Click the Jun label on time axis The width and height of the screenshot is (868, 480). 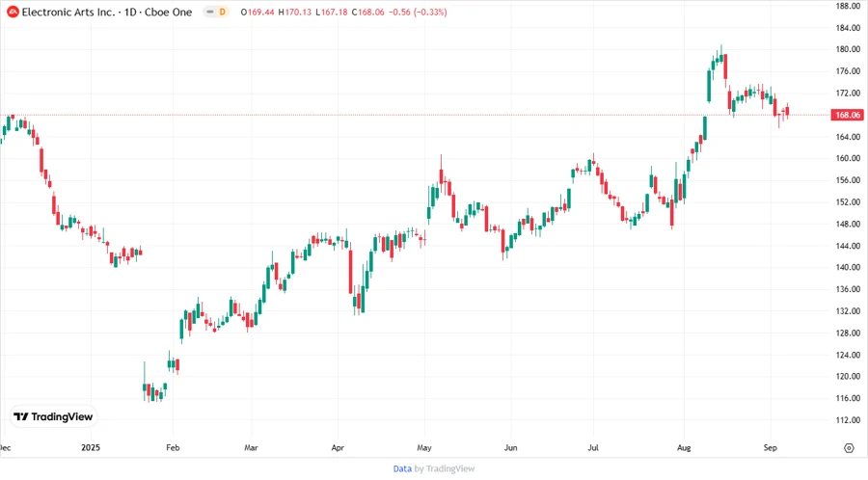(x=510, y=447)
